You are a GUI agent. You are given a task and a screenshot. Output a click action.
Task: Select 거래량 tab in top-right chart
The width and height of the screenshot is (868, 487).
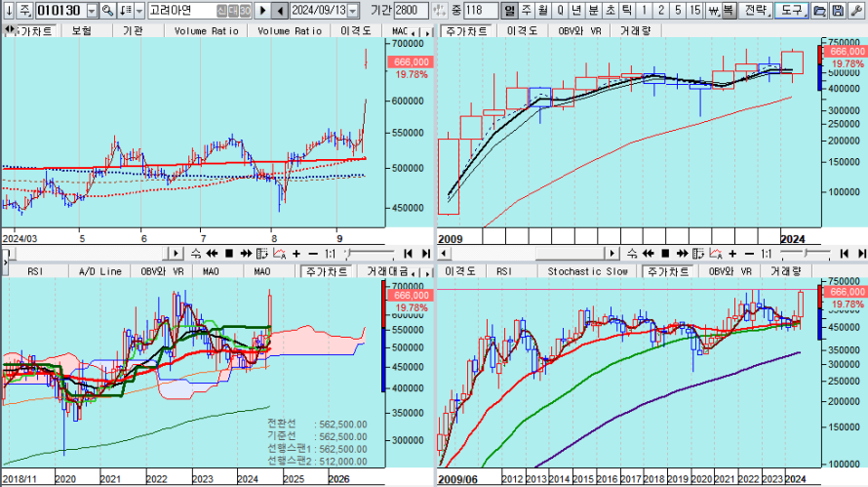point(636,31)
